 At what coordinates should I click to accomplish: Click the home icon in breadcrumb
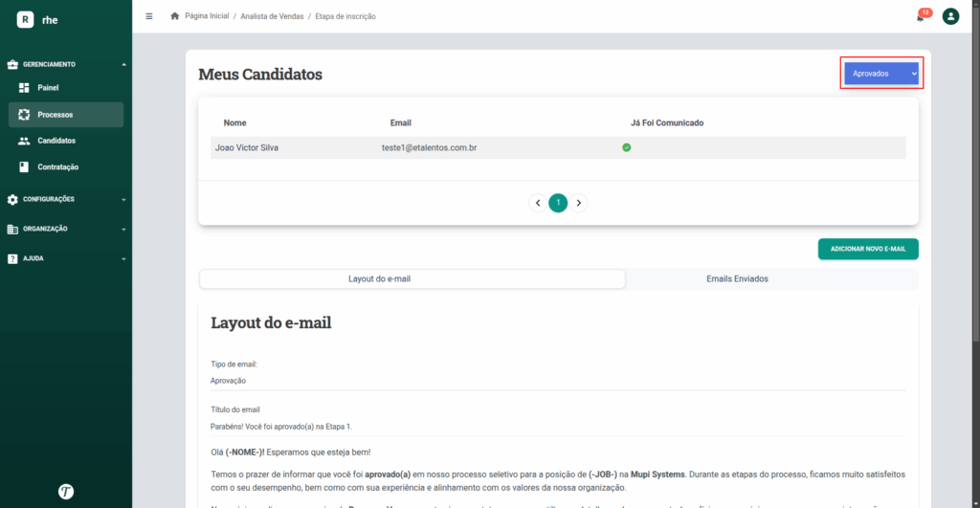point(174,16)
